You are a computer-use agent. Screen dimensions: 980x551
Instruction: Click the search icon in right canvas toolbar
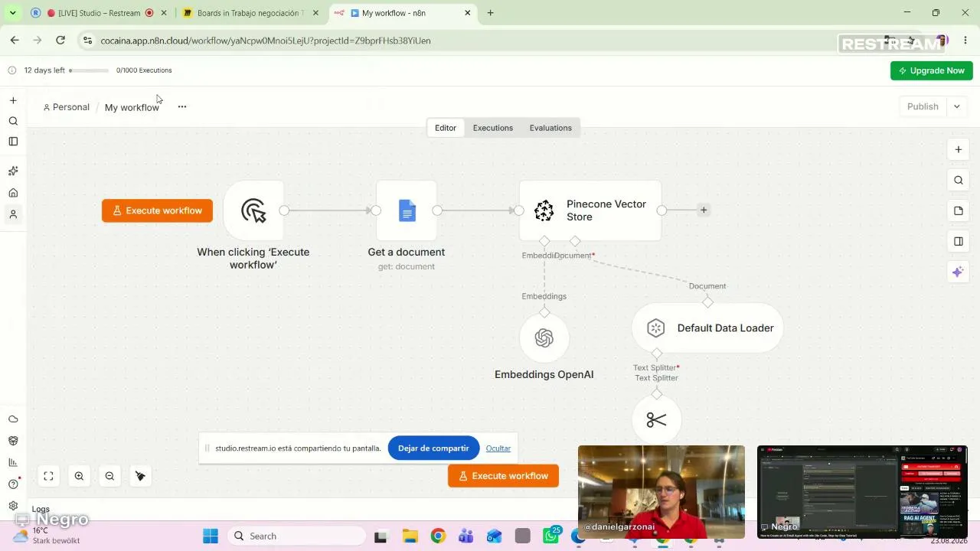[959, 181]
